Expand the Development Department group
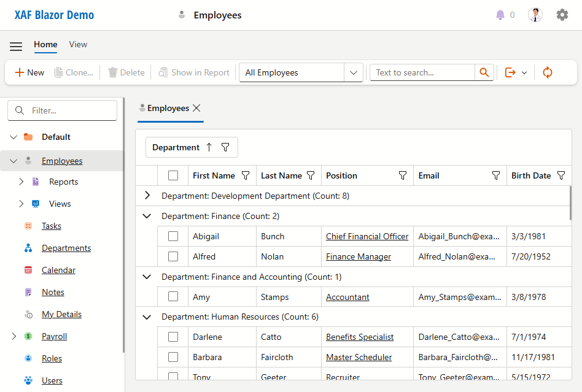Screen dimensions: 582x392 147,196
